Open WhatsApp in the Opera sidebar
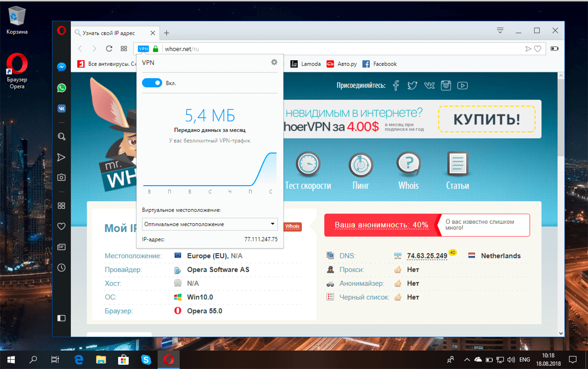Screen dimensions: 588x369 point(62,88)
